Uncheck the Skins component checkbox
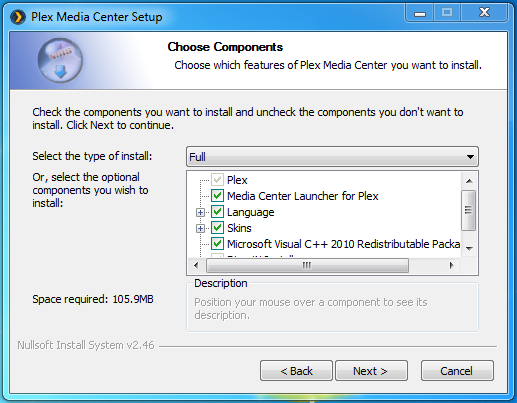The image size is (517, 403). point(217,228)
